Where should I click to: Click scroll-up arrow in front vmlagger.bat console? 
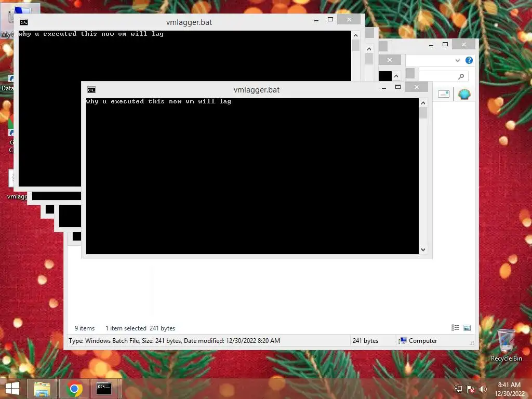423,103
